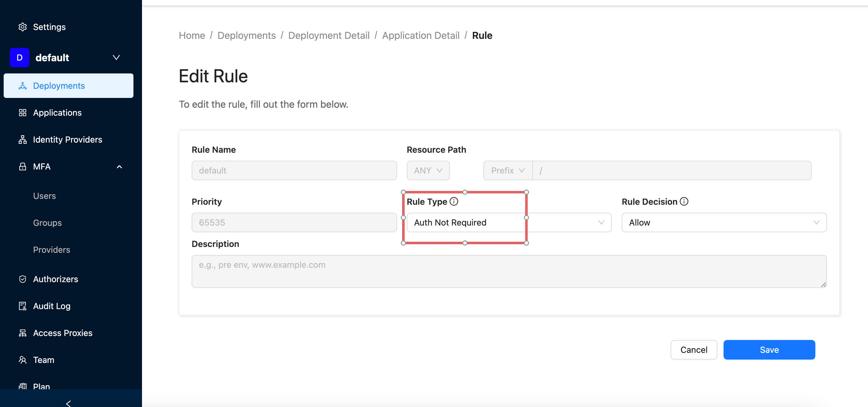Screen dimensions: 868x407
Task: Click the Rule Type info icon
Action: pos(454,202)
